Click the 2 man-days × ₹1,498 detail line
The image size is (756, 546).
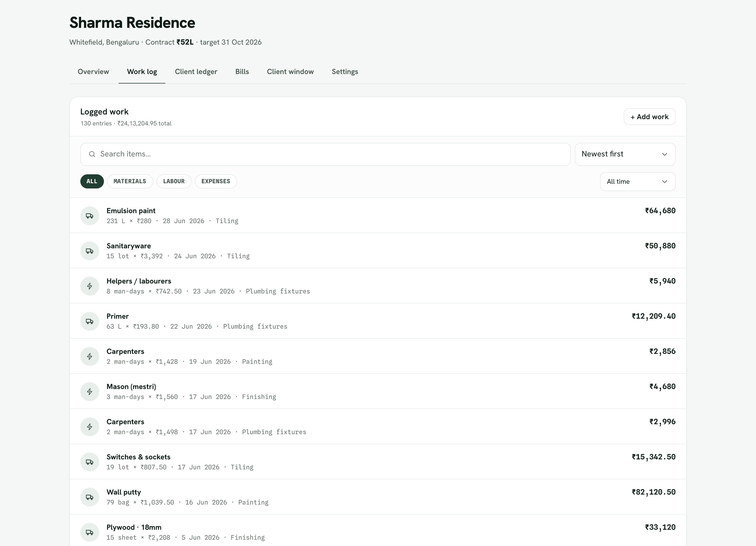point(206,432)
